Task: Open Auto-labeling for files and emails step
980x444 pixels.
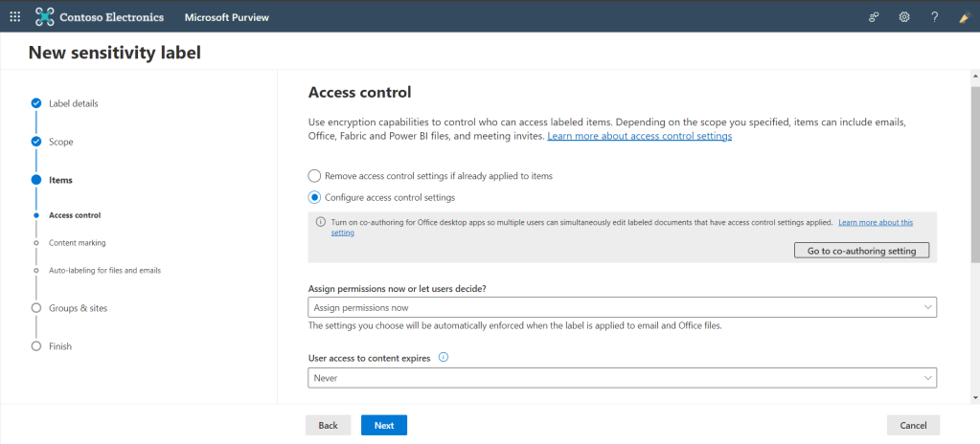Action: pyautogui.click(x=105, y=271)
